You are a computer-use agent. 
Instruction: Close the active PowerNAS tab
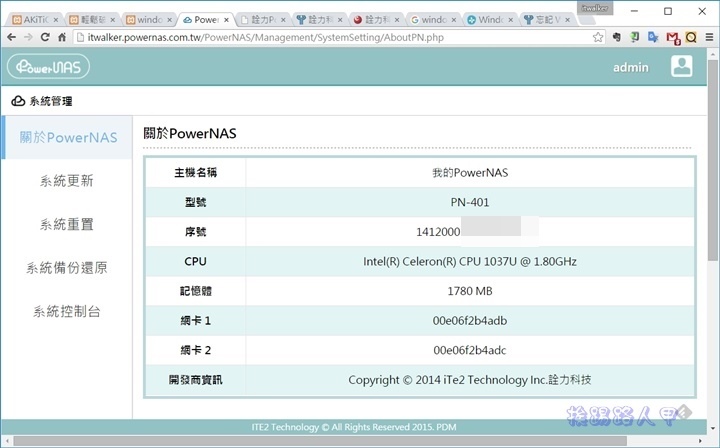click(226, 20)
